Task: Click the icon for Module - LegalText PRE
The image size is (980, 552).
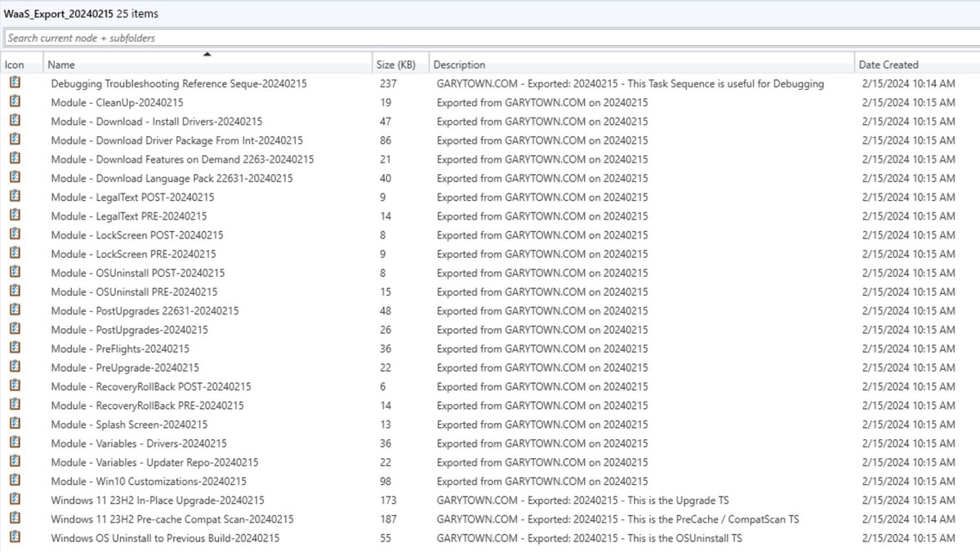Action: click(15, 216)
